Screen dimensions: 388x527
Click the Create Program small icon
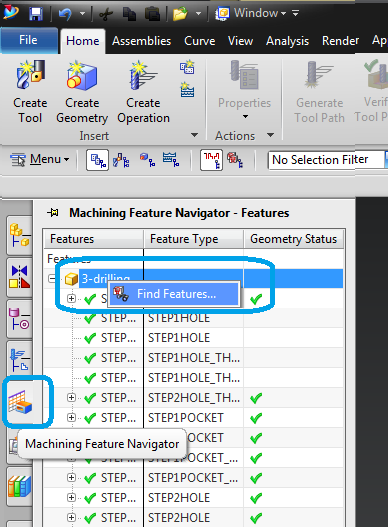coord(187,67)
